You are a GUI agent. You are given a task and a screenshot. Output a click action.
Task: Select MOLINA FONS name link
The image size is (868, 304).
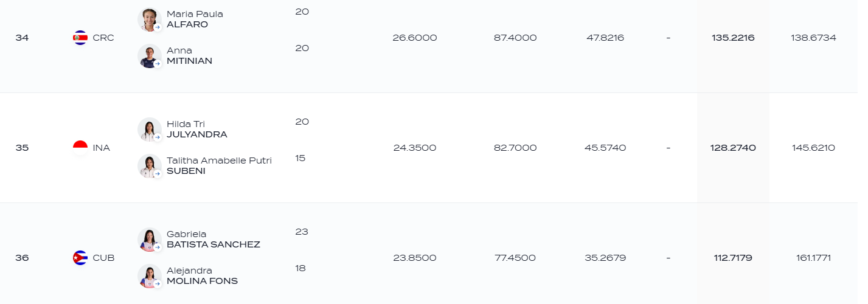[x=202, y=282]
